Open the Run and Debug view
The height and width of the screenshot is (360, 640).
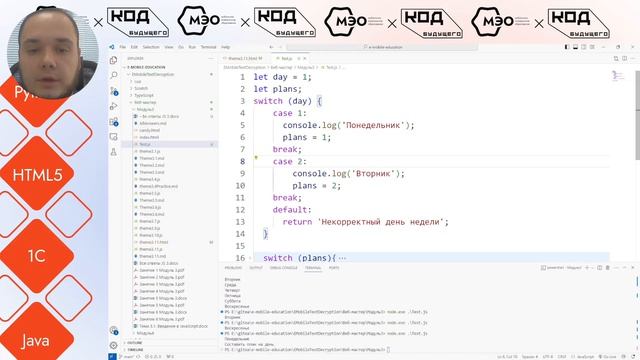click(x=113, y=106)
